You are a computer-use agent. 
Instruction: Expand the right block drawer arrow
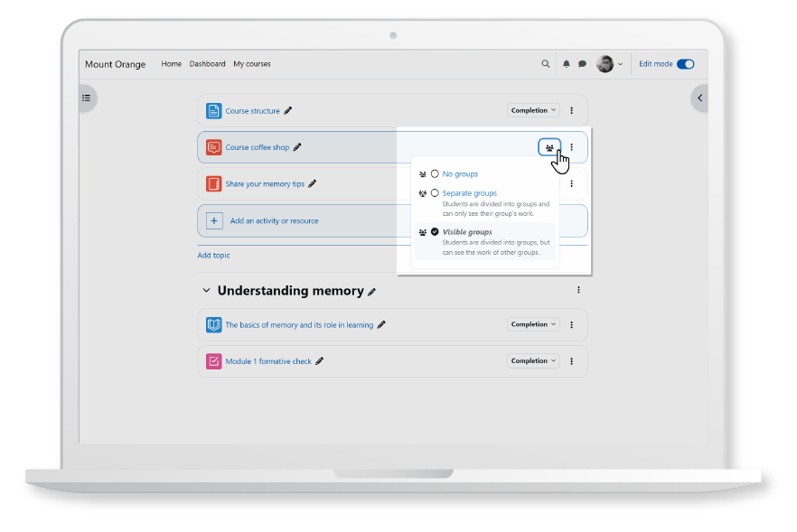point(699,98)
